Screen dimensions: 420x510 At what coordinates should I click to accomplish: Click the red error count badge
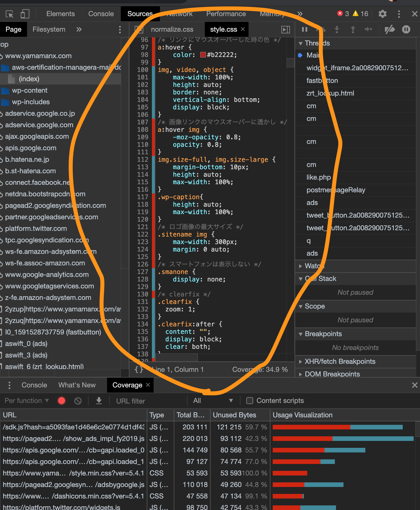coord(343,14)
